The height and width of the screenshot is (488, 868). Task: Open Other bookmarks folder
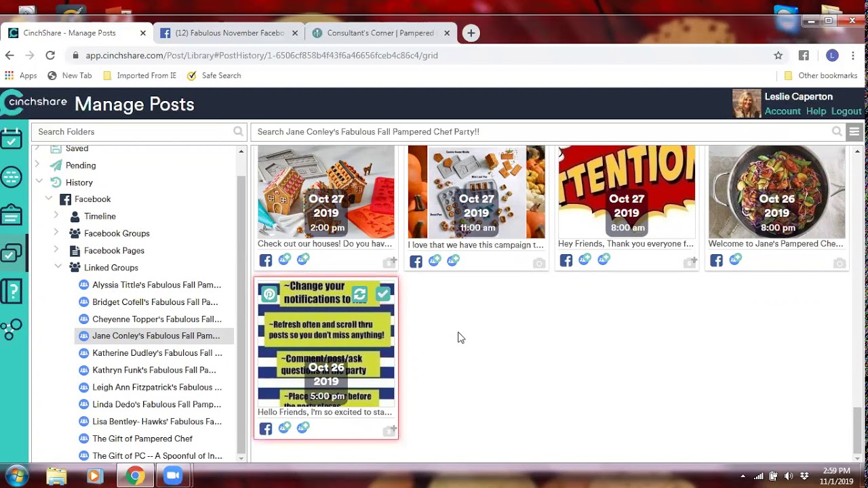821,75
